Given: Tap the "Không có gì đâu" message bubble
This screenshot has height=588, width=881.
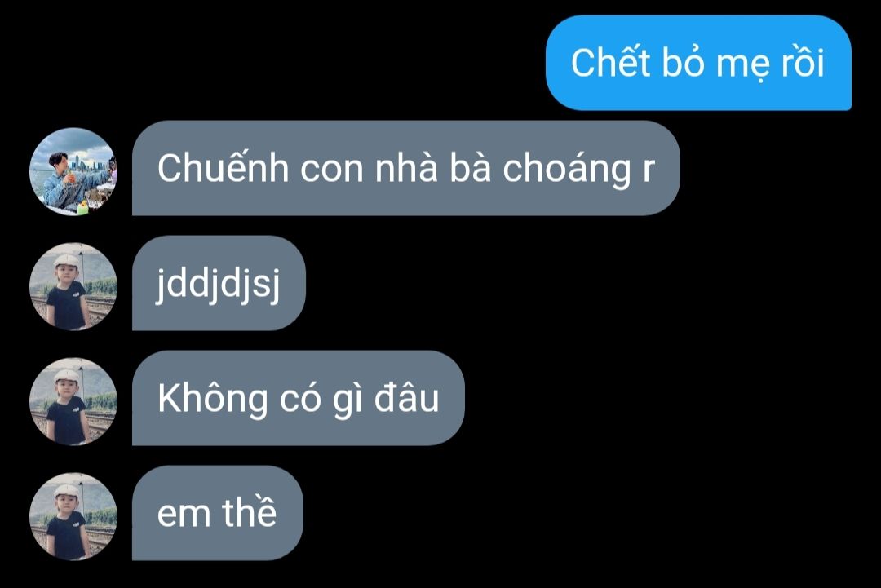Looking at the screenshot, I should (299, 398).
